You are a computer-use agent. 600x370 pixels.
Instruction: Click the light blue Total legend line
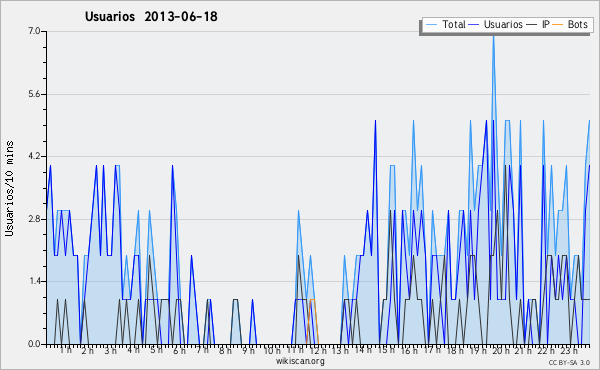pos(431,25)
